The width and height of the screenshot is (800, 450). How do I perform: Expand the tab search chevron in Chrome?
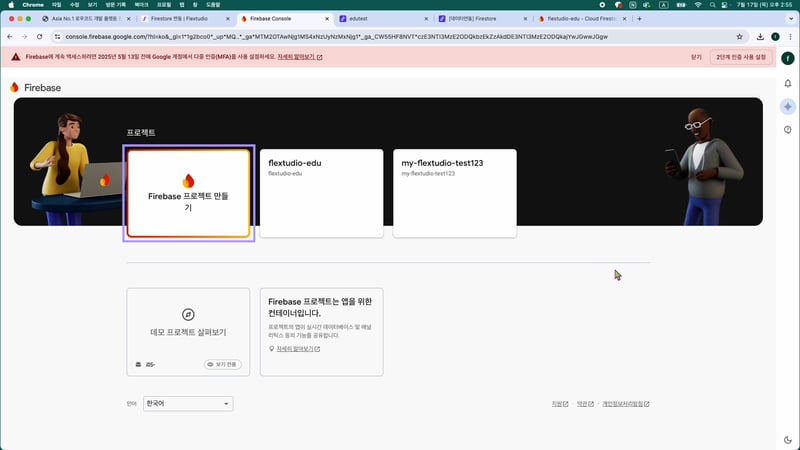(789, 19)
